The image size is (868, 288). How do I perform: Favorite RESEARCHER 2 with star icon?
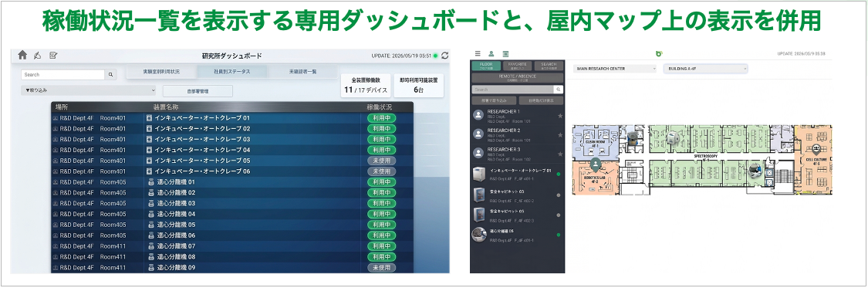coord(559,134)
